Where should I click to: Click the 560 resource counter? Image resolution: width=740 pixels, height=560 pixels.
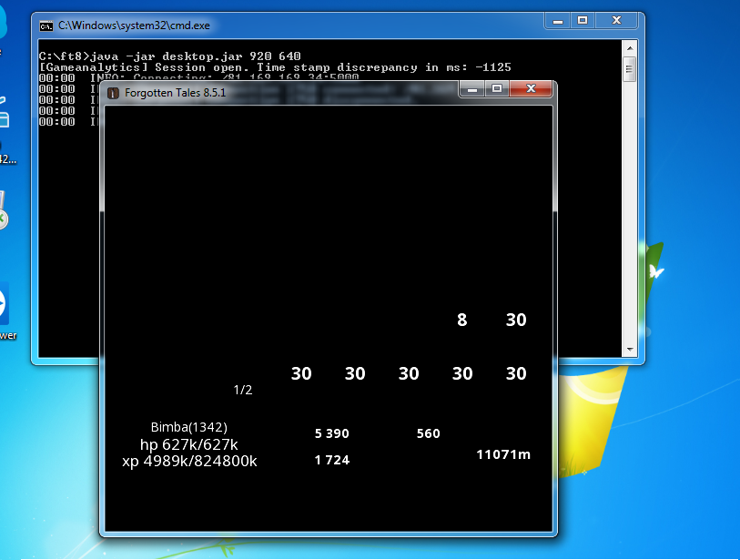(428, 433)
